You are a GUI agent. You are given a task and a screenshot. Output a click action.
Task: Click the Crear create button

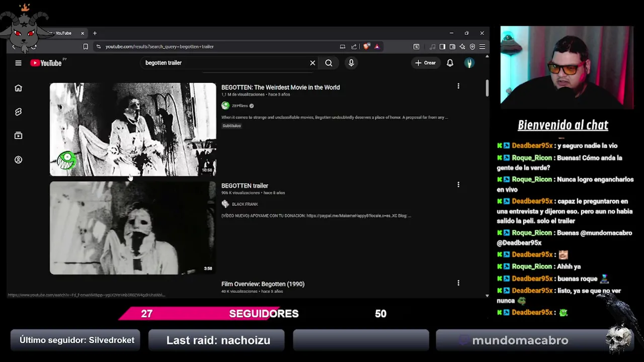pos(425,63)
